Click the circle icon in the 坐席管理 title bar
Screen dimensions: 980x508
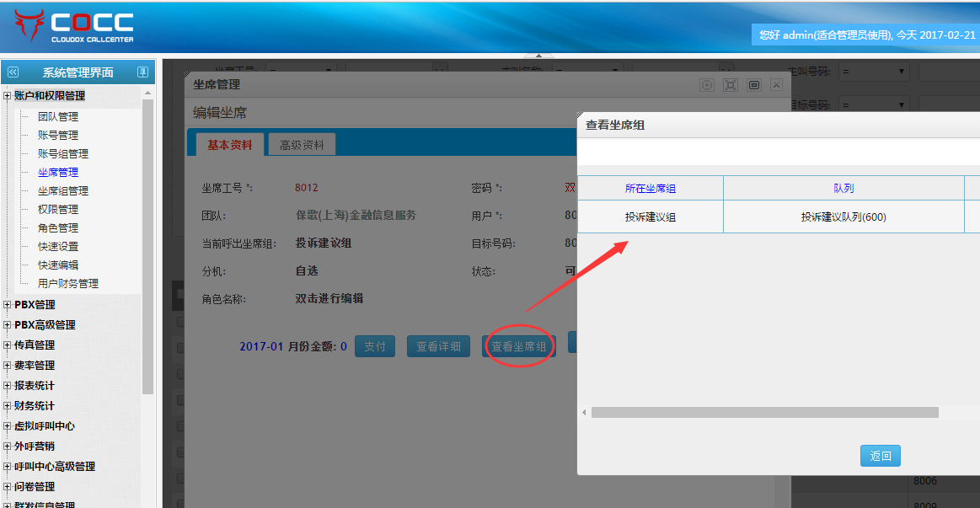coord(707,85)
